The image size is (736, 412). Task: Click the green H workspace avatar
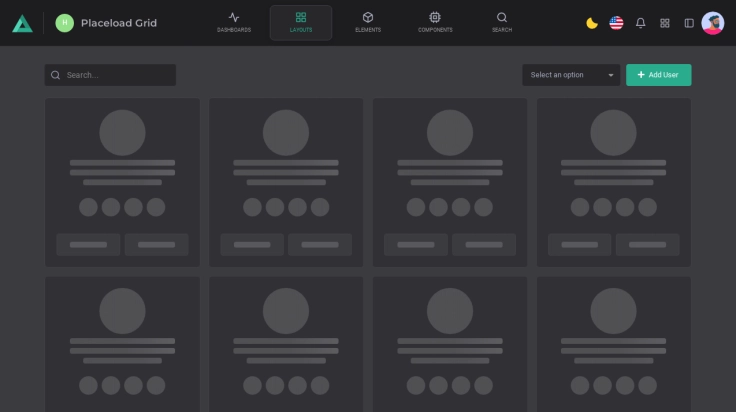pos(65,23)
